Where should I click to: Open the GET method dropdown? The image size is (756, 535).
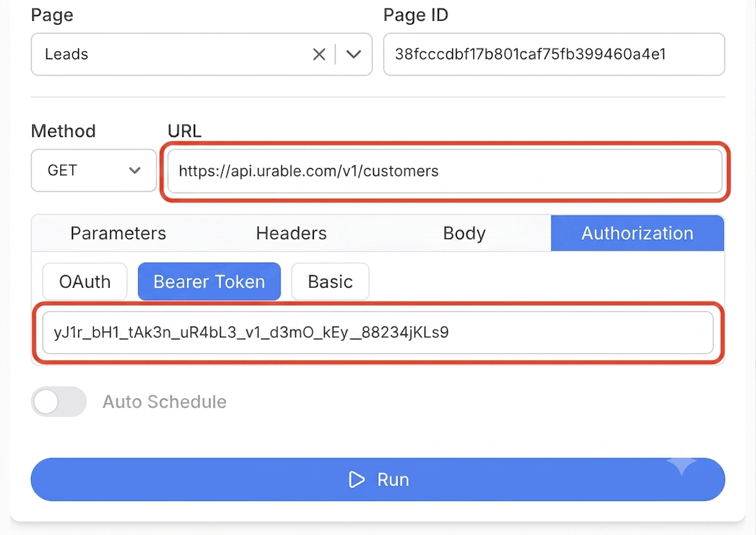tap(94, 170)
